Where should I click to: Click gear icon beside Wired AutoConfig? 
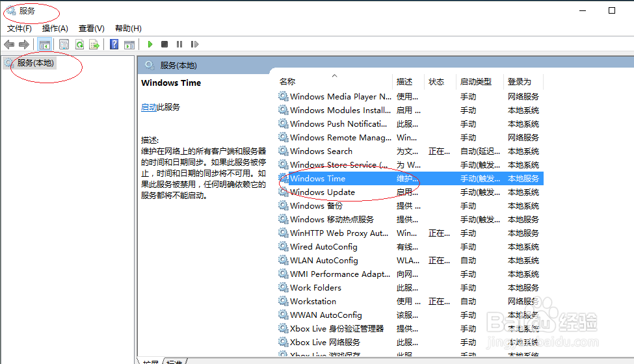click(x=284, y=246)
